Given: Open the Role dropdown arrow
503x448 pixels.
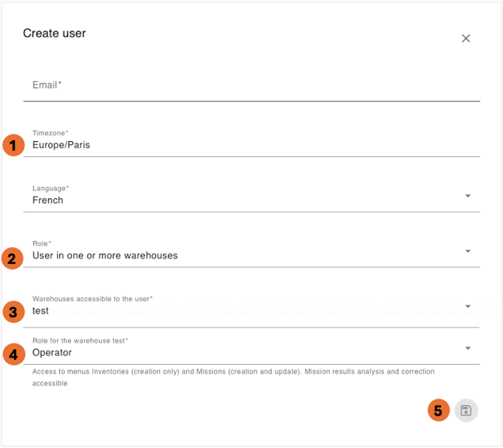Looking at the screenshot, I should pos(468,251).
